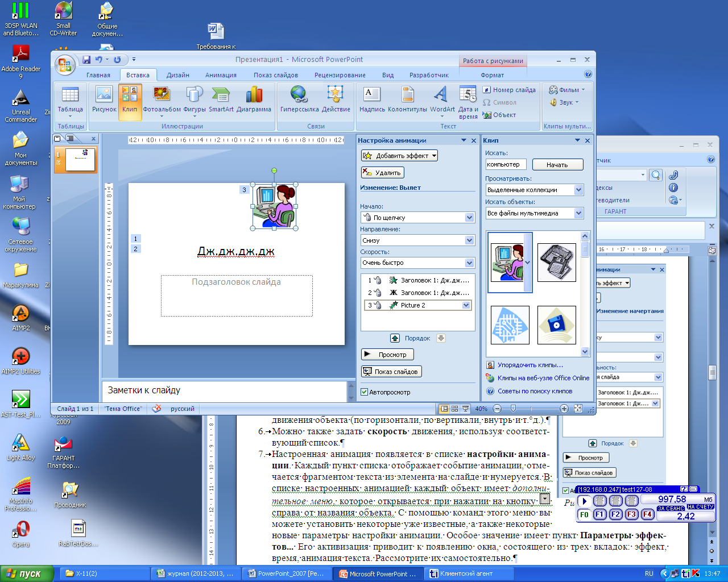
Task: Open the Рецензирование ribbon tab
Action: (x=340, y=75)
